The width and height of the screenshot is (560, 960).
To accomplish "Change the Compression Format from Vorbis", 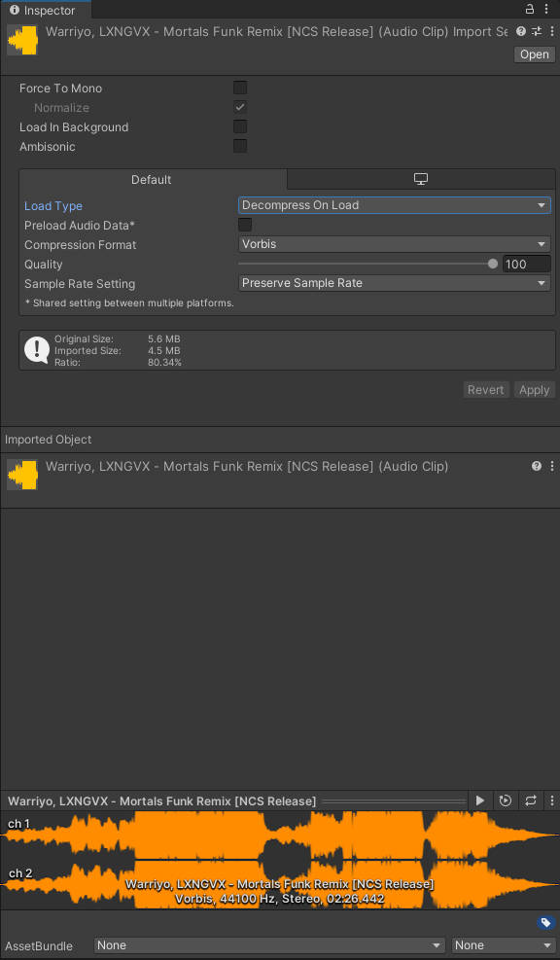I will (394, 244).
